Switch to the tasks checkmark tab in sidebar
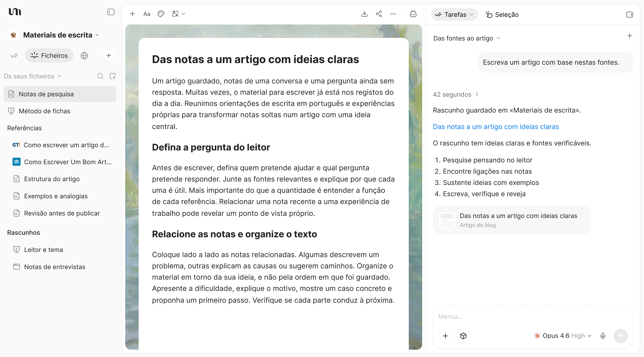 pyautogui.click(x=14, y=55)
